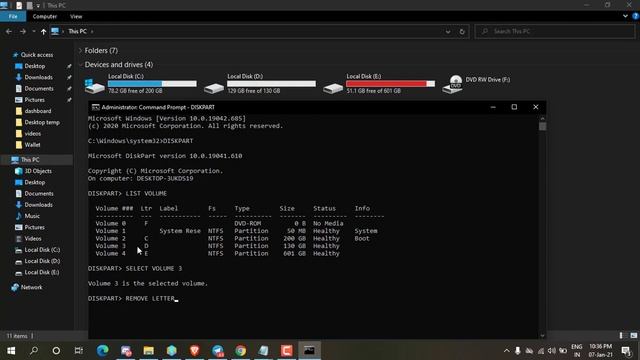The width and height of the screenshot is (640, 360).
Task: Click the Command Prompt scroll down arrow
Action: pos(542,336)
